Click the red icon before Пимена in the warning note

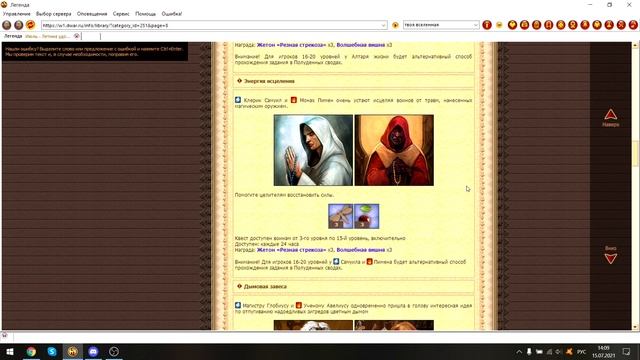point(369,262)
